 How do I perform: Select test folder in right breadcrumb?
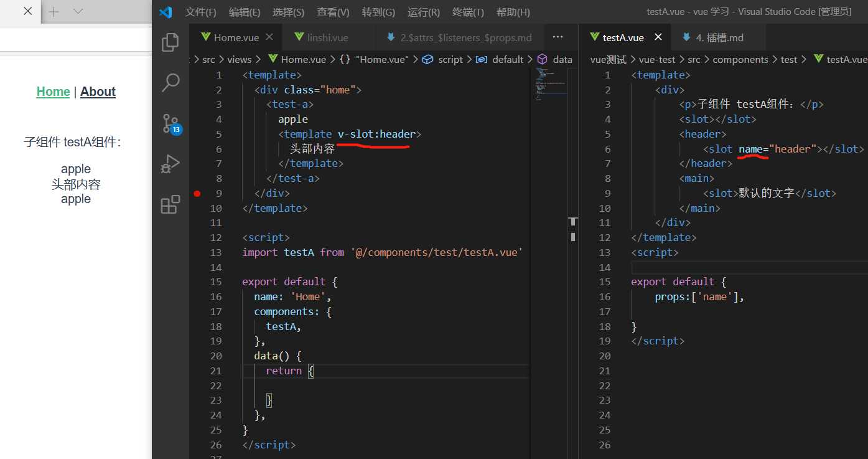(789, 59)
